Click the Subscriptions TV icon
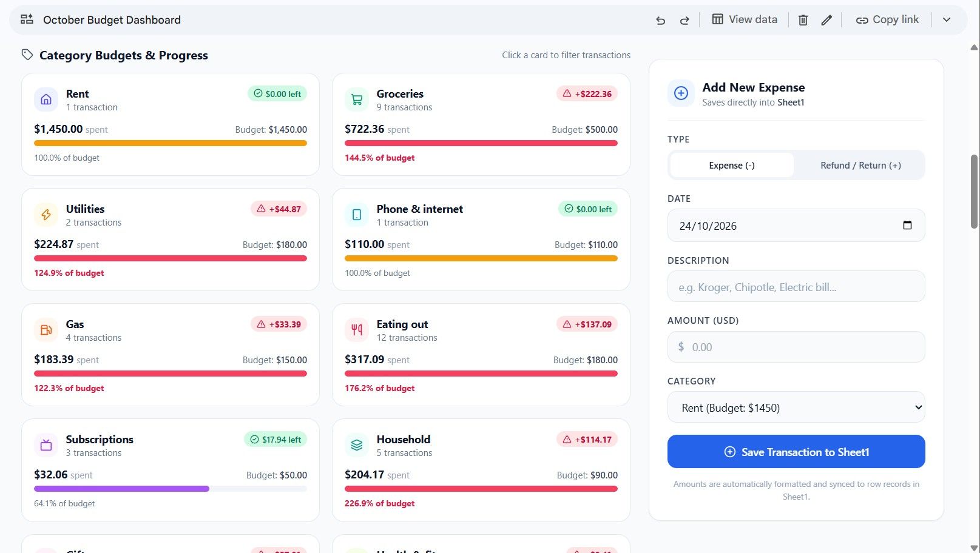 pyautogui.click(x=46, y=445)
